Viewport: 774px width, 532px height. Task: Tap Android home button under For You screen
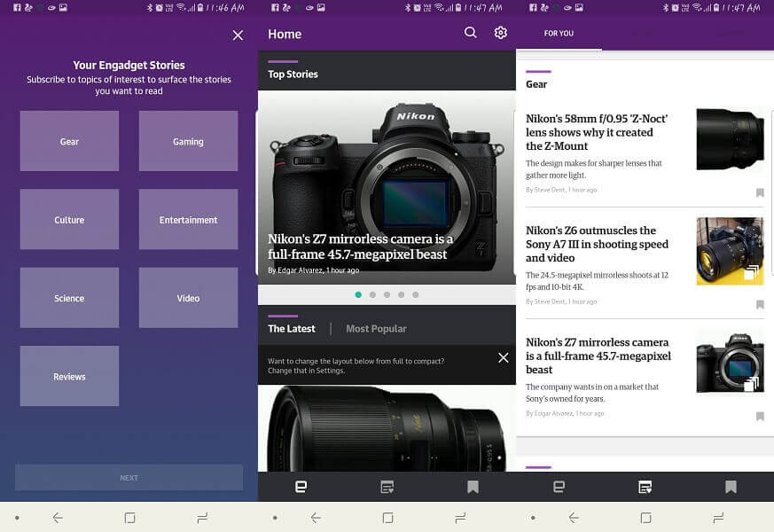tap(645, 518)
